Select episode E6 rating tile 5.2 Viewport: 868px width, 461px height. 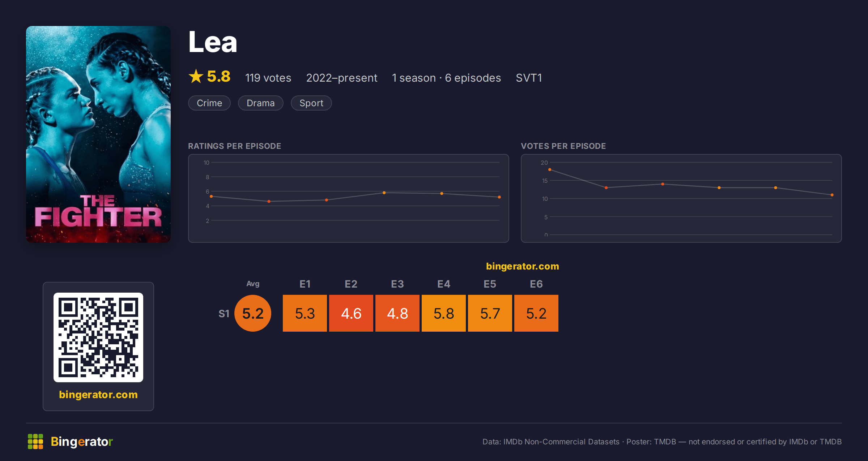536,313
